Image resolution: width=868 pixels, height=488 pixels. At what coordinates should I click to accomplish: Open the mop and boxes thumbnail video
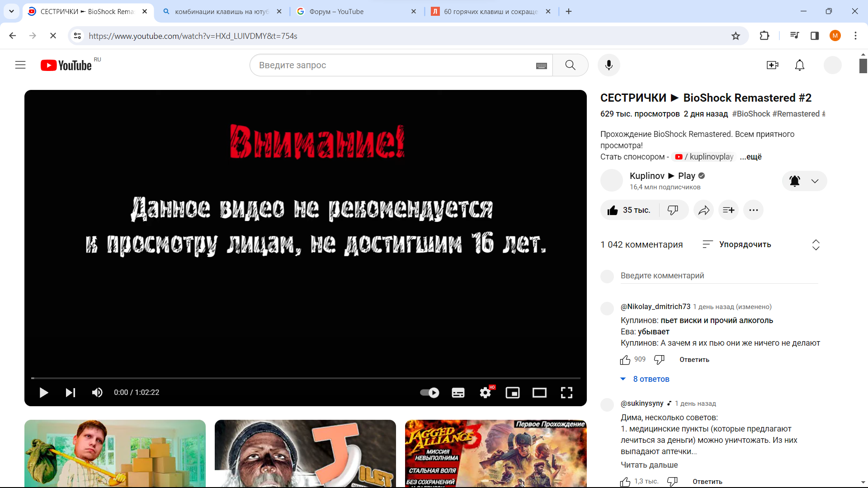click(115, 454)
